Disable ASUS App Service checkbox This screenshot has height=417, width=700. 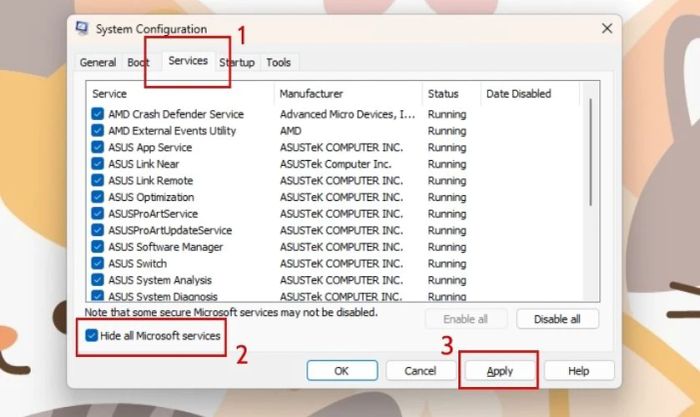pyautogui.click(x=97, y=147)
